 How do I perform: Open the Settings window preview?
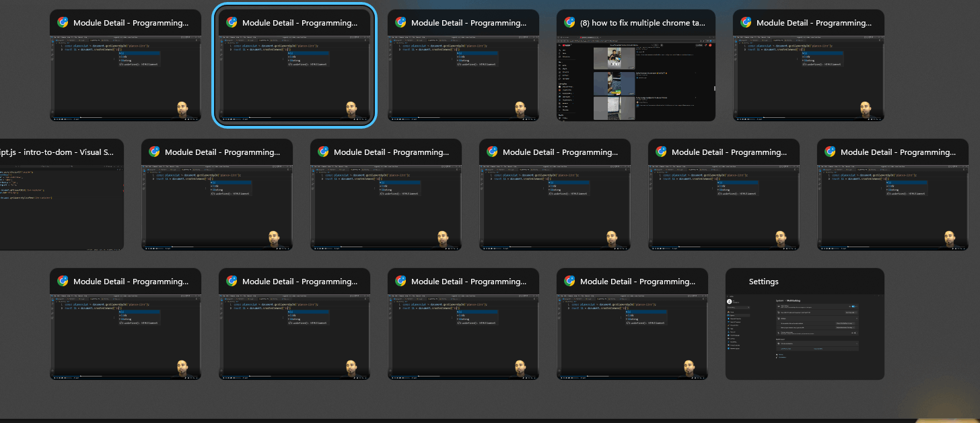point(805,336)
